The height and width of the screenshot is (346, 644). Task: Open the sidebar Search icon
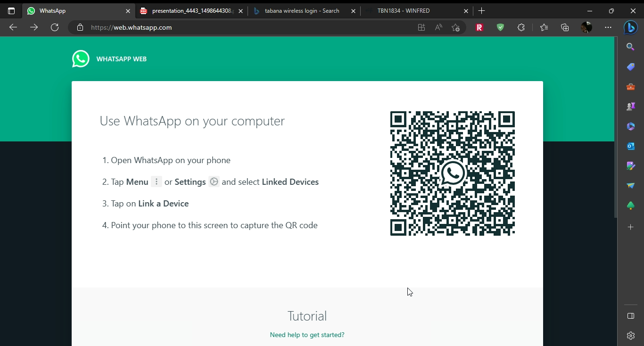click(x=631, y=47)
